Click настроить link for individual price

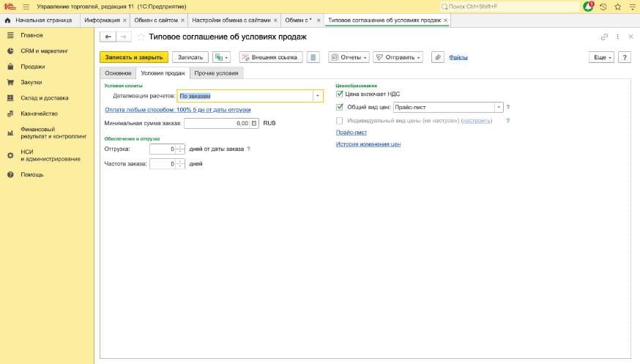pyautogui.click(x=476, y=121)
